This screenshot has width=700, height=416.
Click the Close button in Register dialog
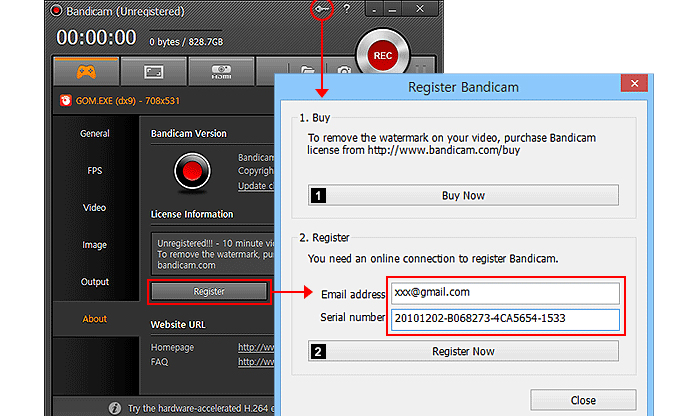[x=583, y=400]
